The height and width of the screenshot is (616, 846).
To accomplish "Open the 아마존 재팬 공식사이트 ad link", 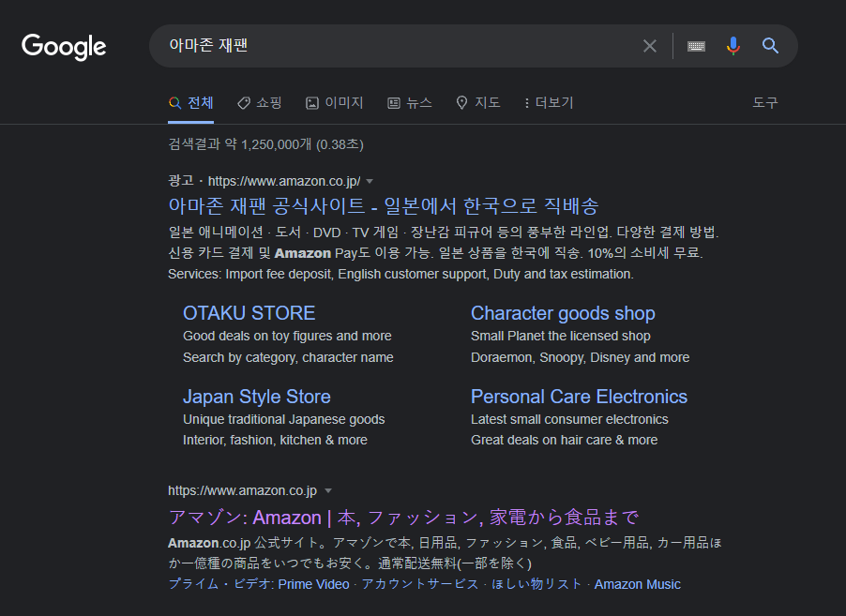I will pos(383,205).
